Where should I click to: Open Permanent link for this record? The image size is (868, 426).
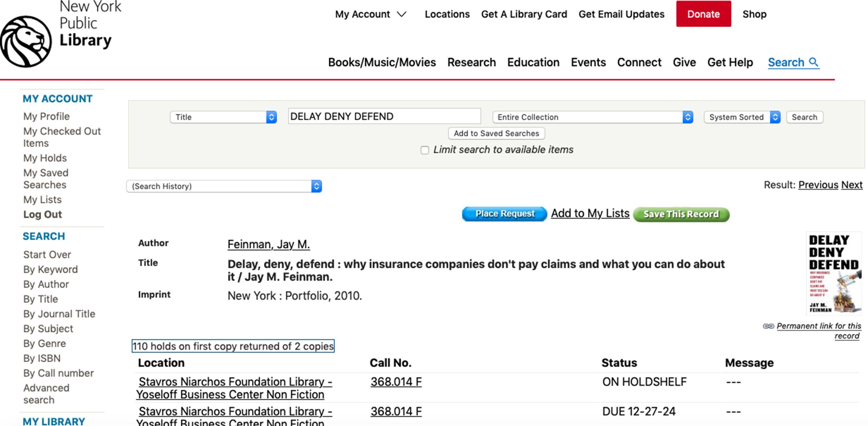[x=819, y=331]
